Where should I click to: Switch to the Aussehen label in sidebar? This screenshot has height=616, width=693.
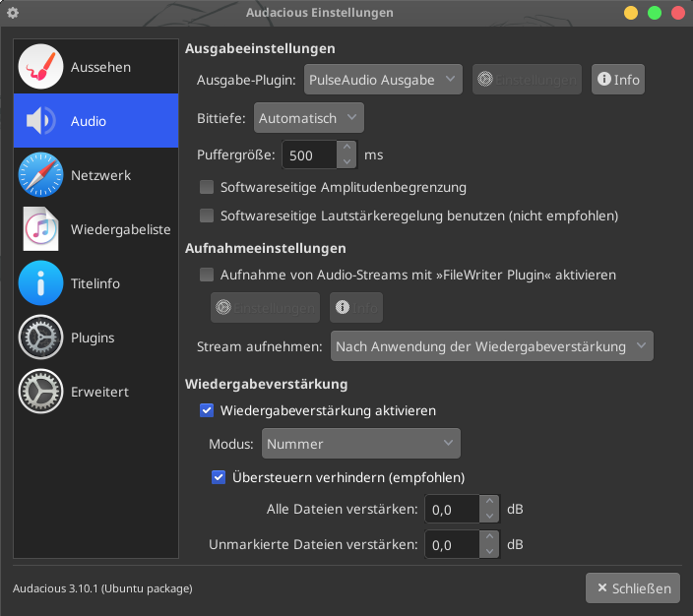pyautogui.click(x=100, y=67)
